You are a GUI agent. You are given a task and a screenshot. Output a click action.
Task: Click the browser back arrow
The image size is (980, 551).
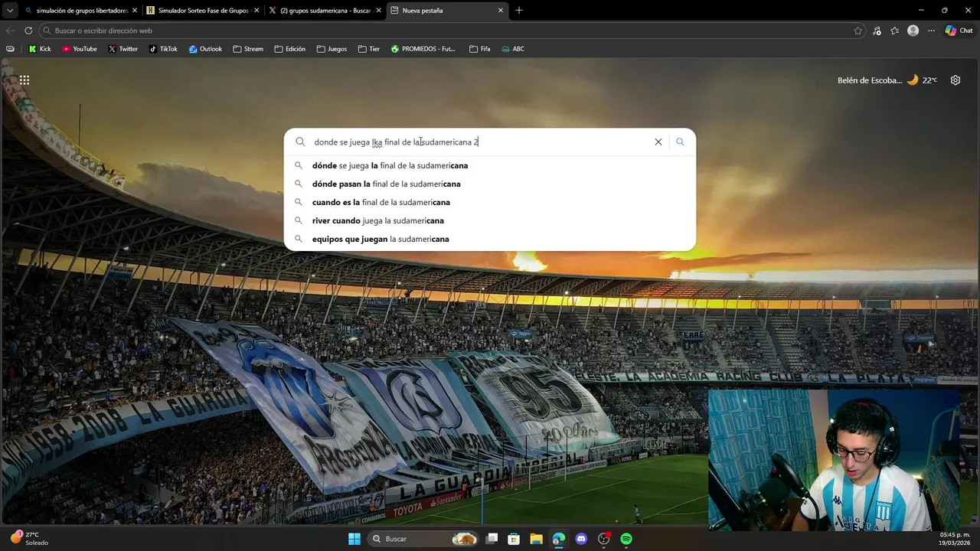tap(10, 31)
